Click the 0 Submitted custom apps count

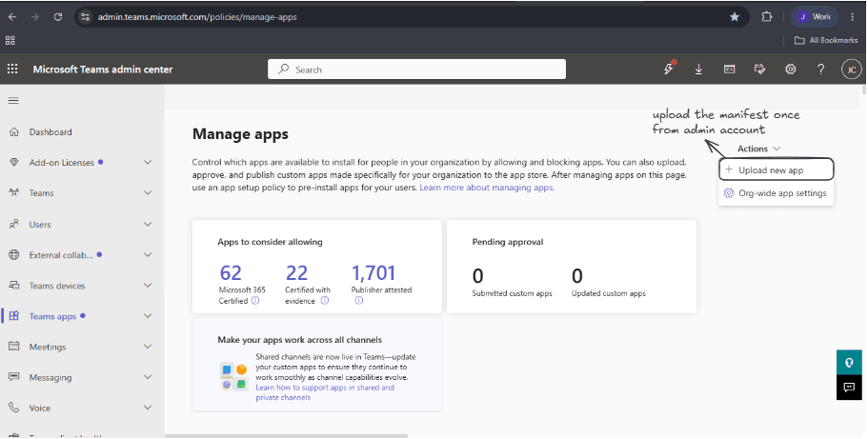click(x=477, y=276)
